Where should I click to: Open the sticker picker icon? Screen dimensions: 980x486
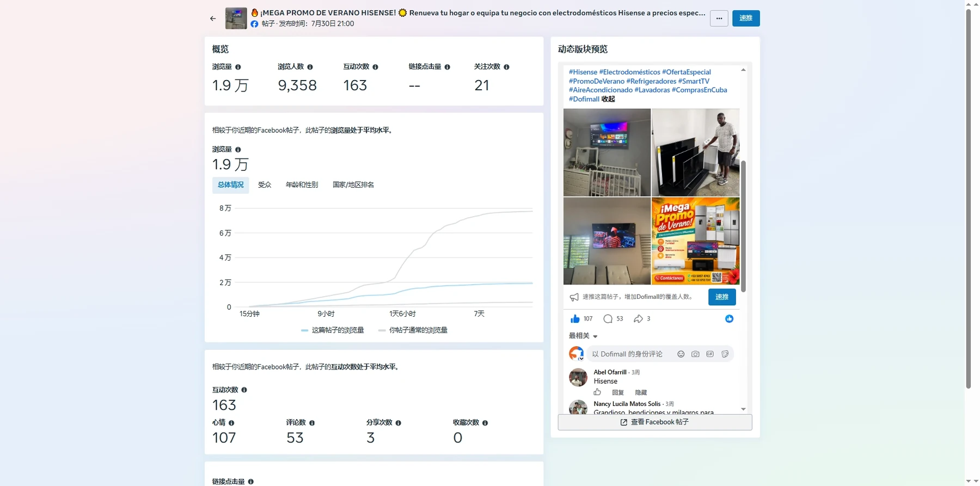[725, 354]
